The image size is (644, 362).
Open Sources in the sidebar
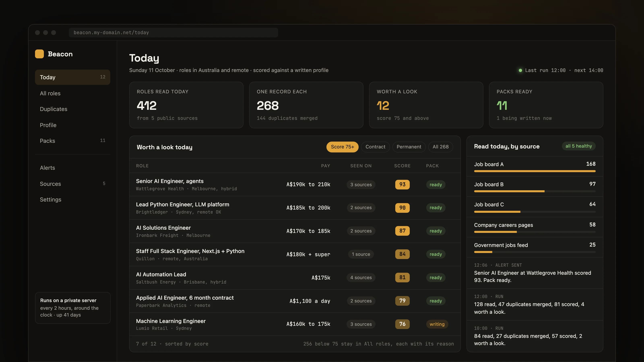click(72, 184)
